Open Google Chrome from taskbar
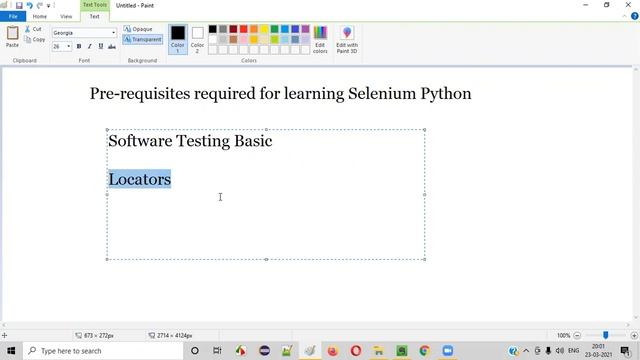Image resolution: width=640 pixels, height=360 pixels. tap(424, 351)
